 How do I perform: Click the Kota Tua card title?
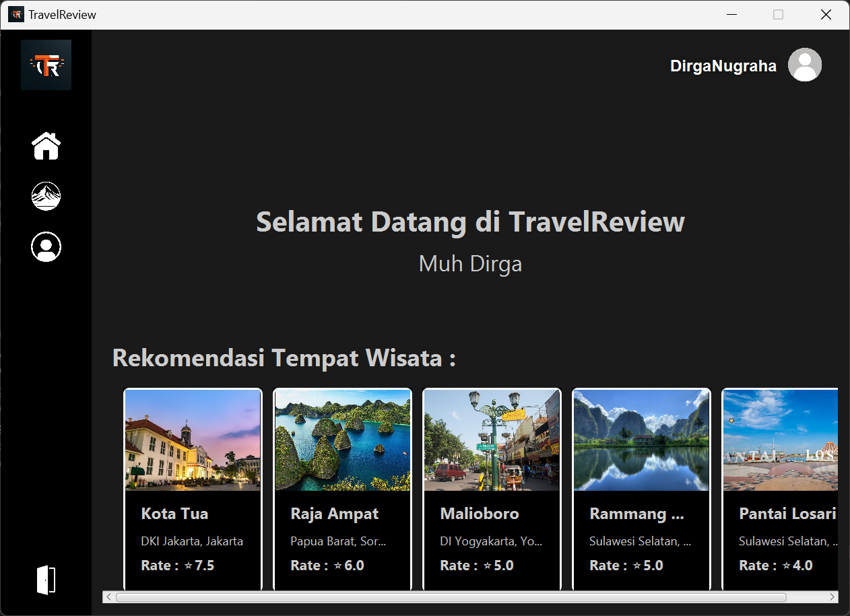pyautogui.click(x=174, y=514)
